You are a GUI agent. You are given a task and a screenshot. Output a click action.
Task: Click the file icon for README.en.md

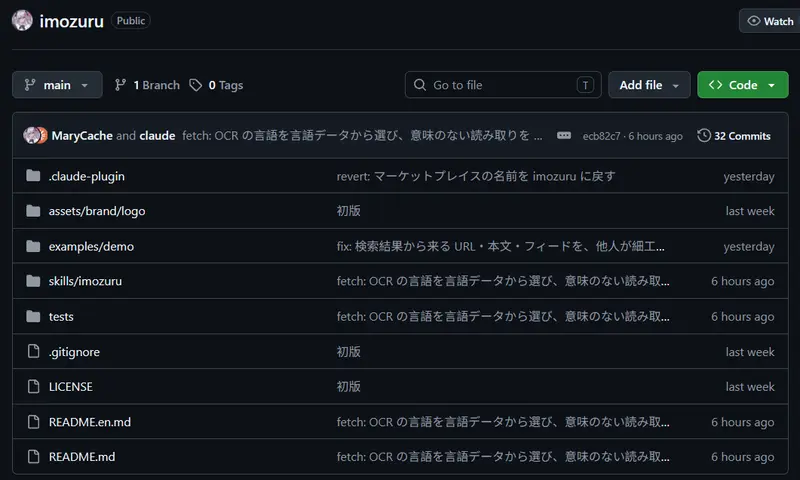click(x=34, y=421)
